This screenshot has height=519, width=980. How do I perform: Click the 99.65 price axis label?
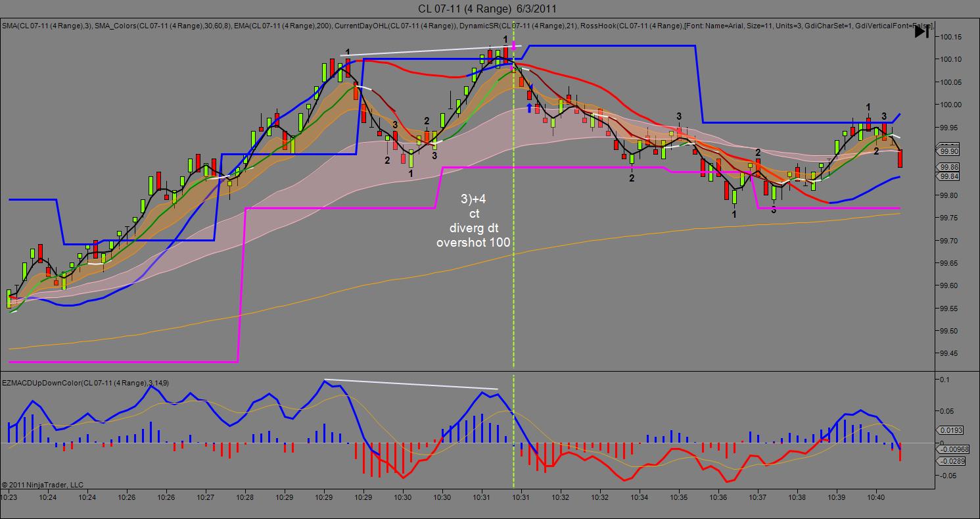[x=948, y=264]
